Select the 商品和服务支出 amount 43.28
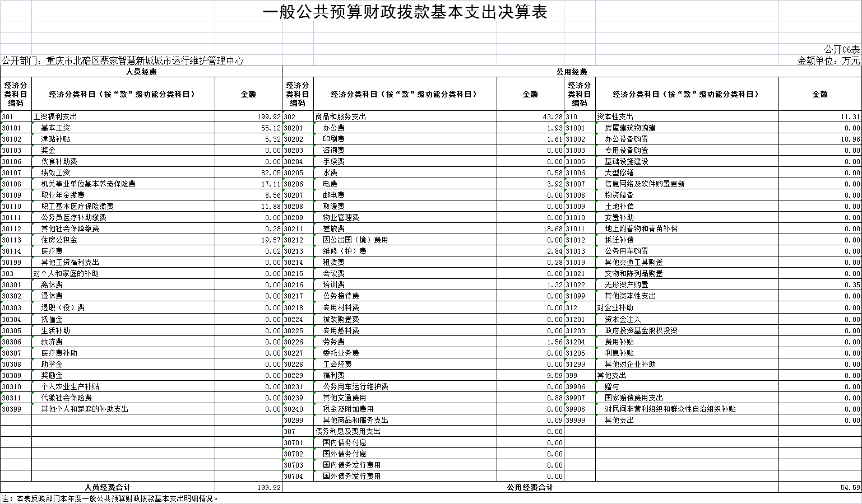The height and width of the screenshot is (504, 862). (530, 116)
